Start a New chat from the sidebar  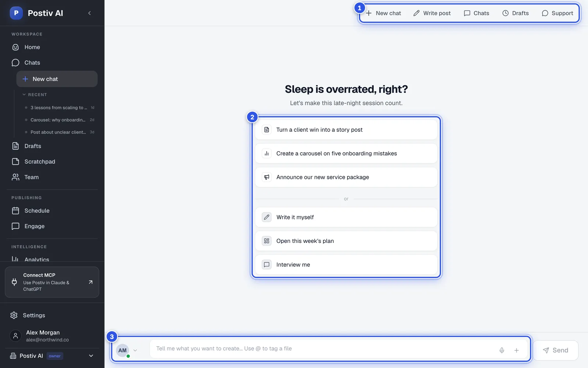[57, 79]
